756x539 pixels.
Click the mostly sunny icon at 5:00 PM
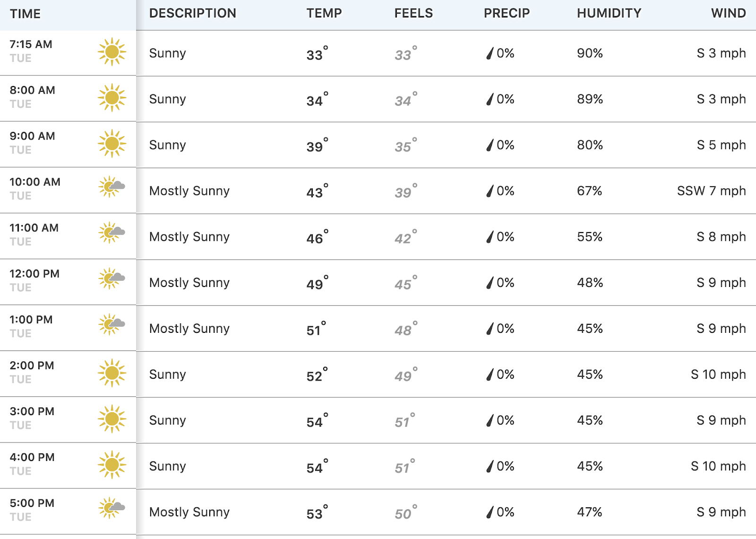[112, 508]
